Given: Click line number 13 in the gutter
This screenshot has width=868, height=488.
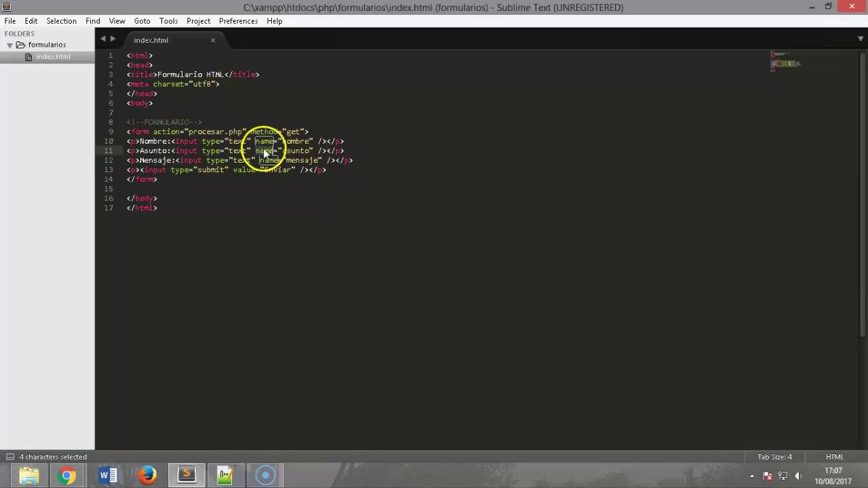Looking at the screenshot, I should 108,169.
